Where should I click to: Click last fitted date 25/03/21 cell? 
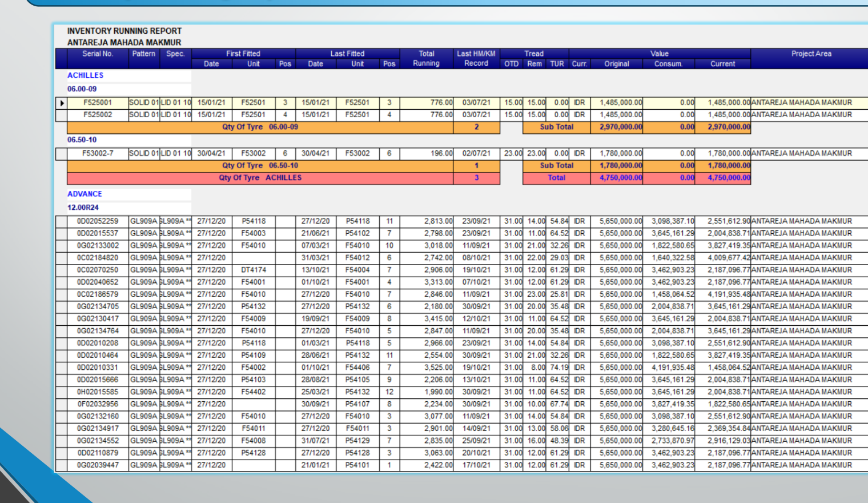[315, 392]
